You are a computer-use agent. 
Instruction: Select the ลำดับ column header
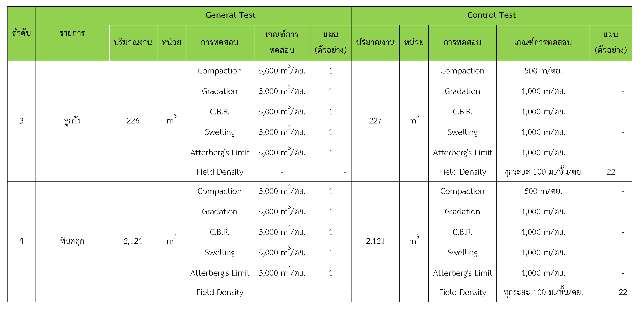coord(21,33)
